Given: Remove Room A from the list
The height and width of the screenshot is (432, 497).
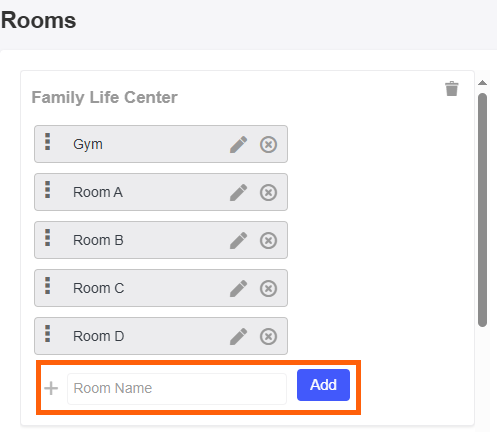Looking at the screenshot, I should [x=268, y=192].
